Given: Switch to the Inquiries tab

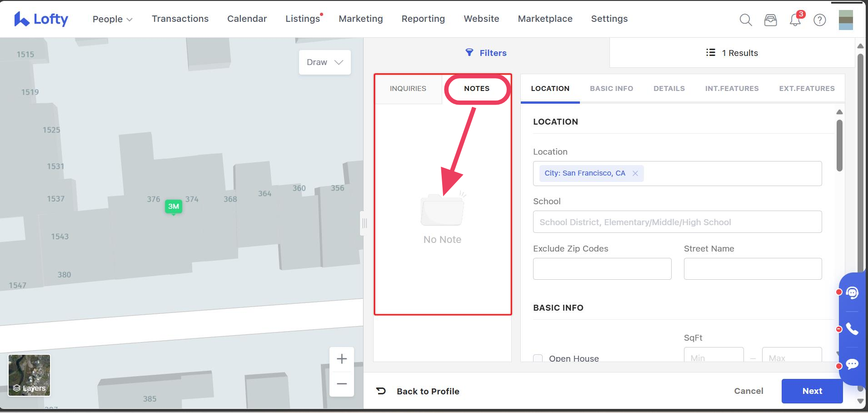Looking at the screenshot, I should coord(408,89).
